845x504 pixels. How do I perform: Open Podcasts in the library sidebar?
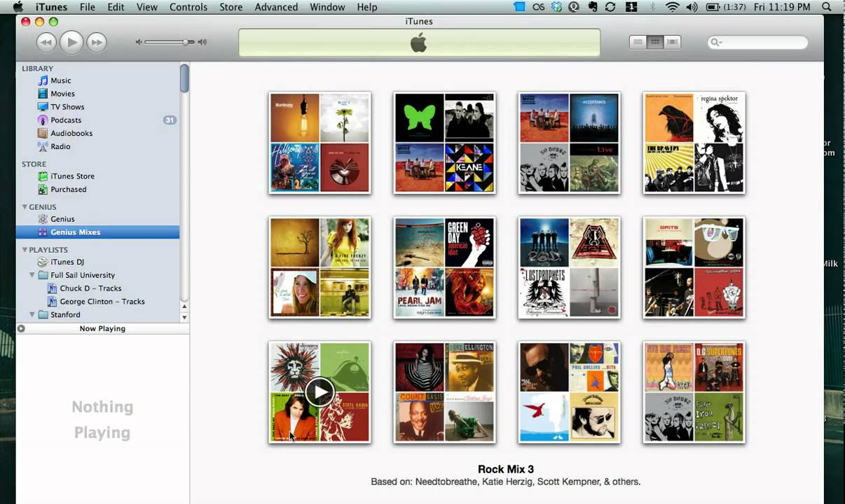[66, 120]
